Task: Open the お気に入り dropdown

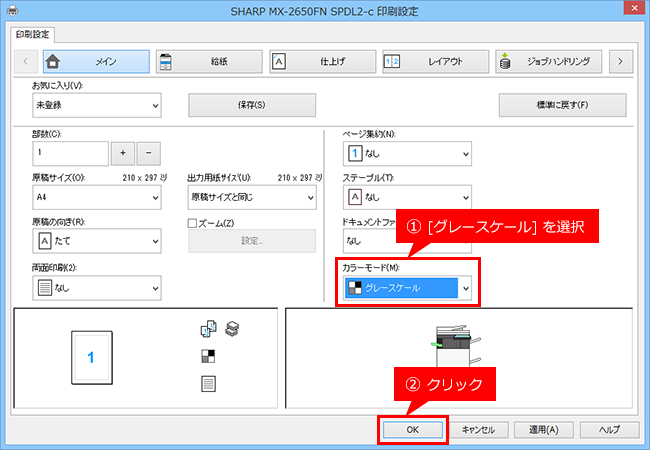Action: (x=97, y=105)
